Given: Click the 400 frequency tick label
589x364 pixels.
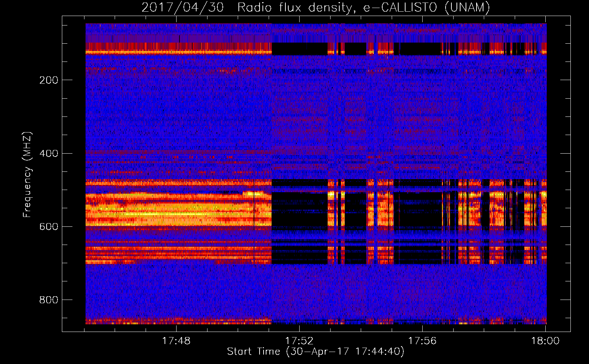Looking at the screenshot, I should [x=49, y=153].
